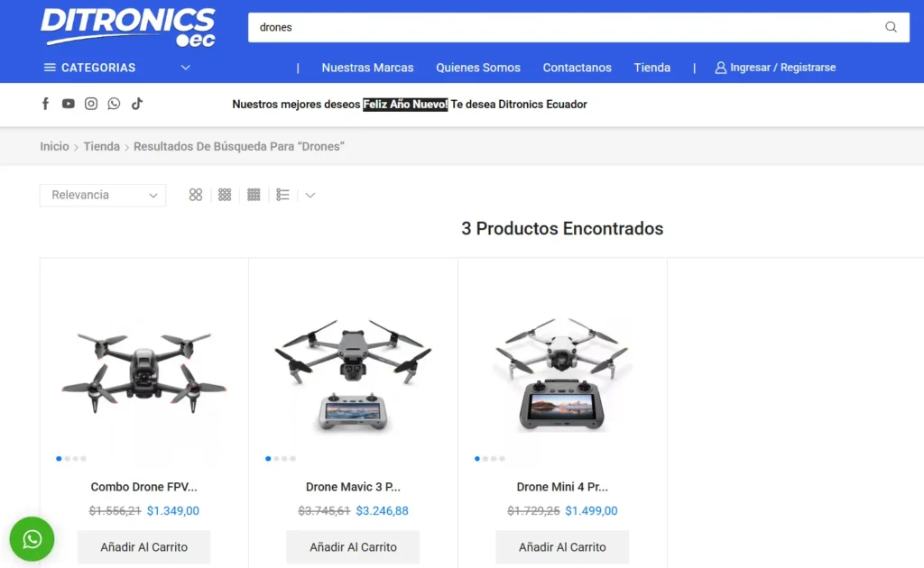This screenshot has height=568, width=924.
Task: Click Ingresar / Registrarse
Action: coord(782,68)
